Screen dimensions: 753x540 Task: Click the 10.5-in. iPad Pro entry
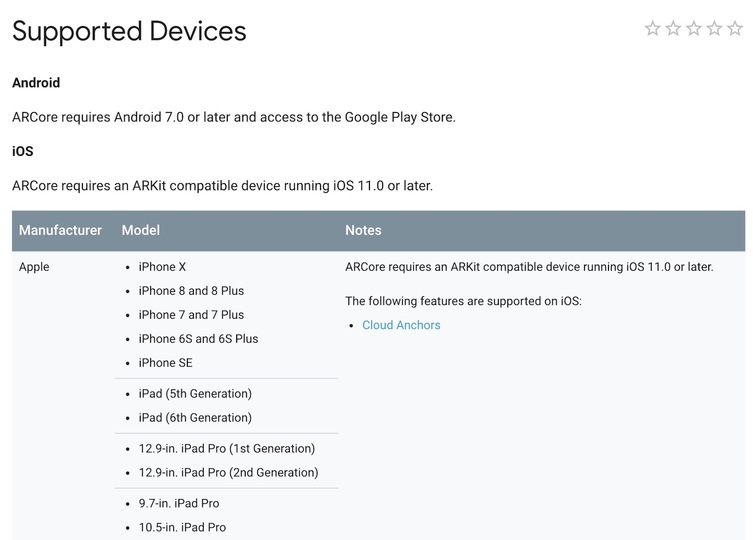pos(182,527)
